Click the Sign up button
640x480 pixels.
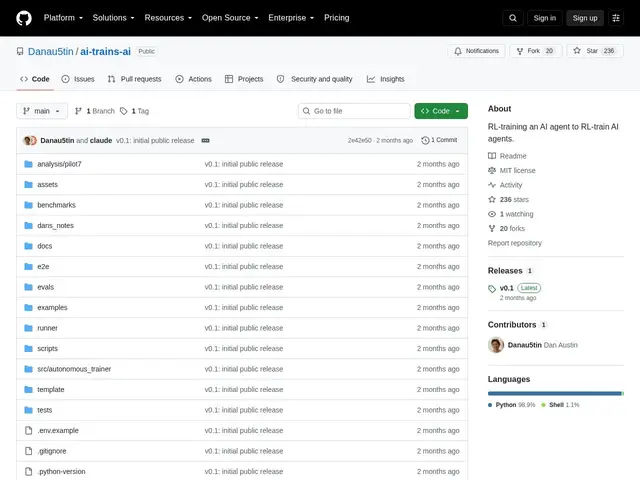click(x=584, y=18)
